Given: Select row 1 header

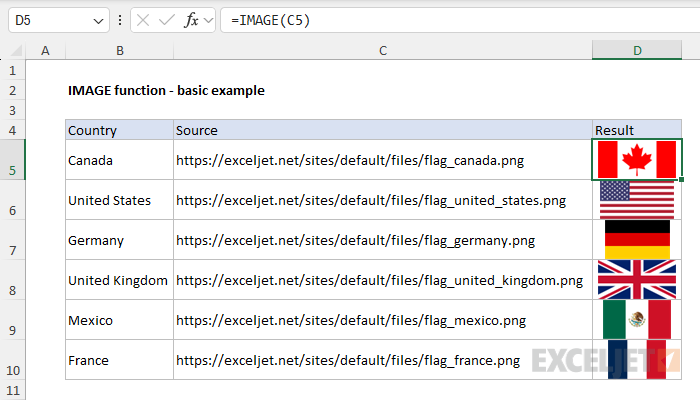Looking at the screenshot, I should (x=12, y=70).
